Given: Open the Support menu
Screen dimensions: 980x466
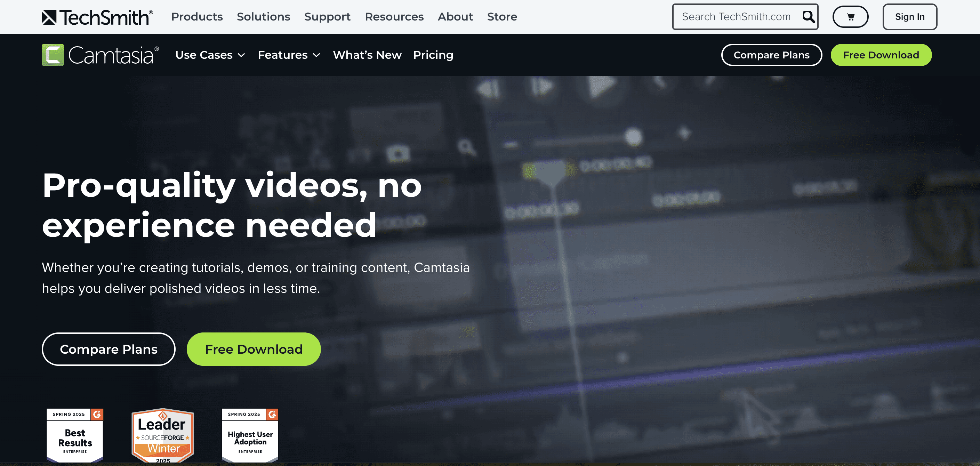Looking at the screenshot, I should click(x=327, y=17).
